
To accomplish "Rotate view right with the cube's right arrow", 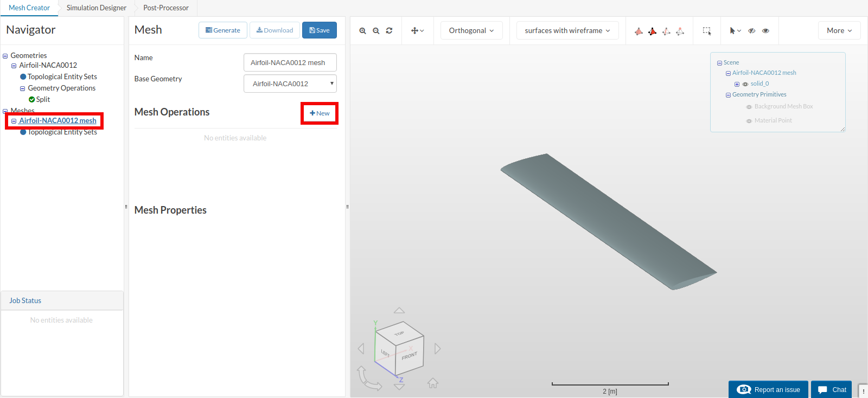I will (x=437, y=349).
